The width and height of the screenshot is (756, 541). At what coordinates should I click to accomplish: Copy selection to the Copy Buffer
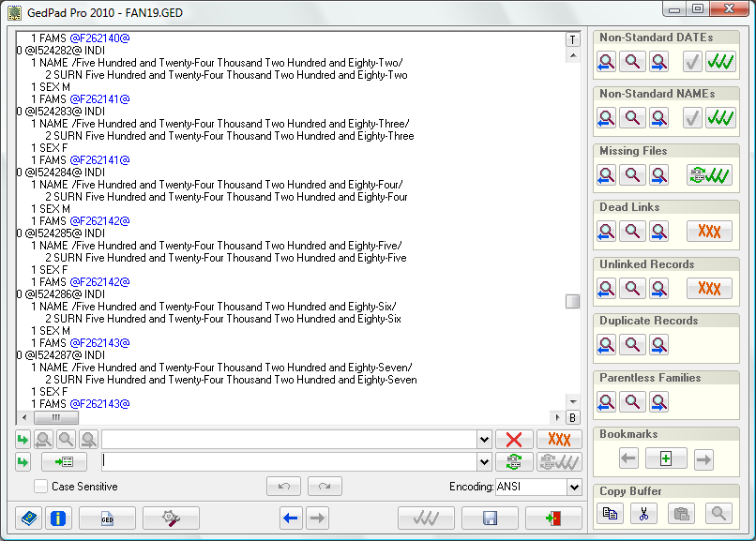tap(610, 513)
